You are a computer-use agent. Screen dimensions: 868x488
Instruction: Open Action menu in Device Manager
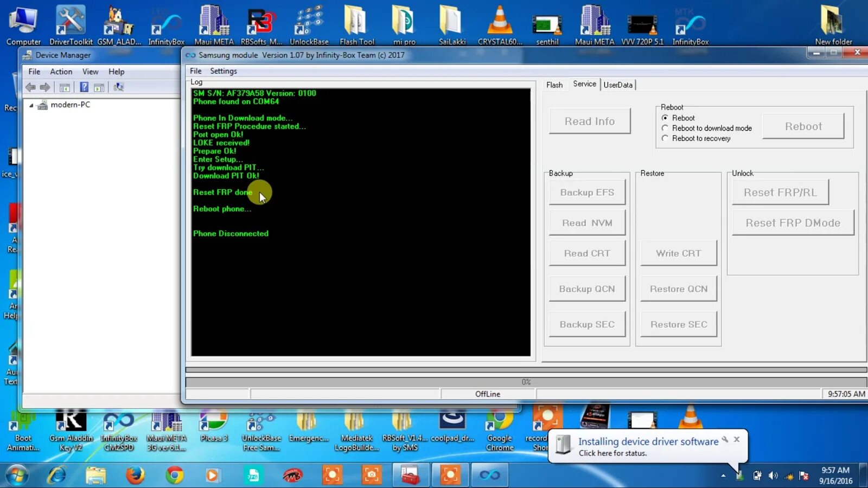pyautogui.click(x=61, y=72)
